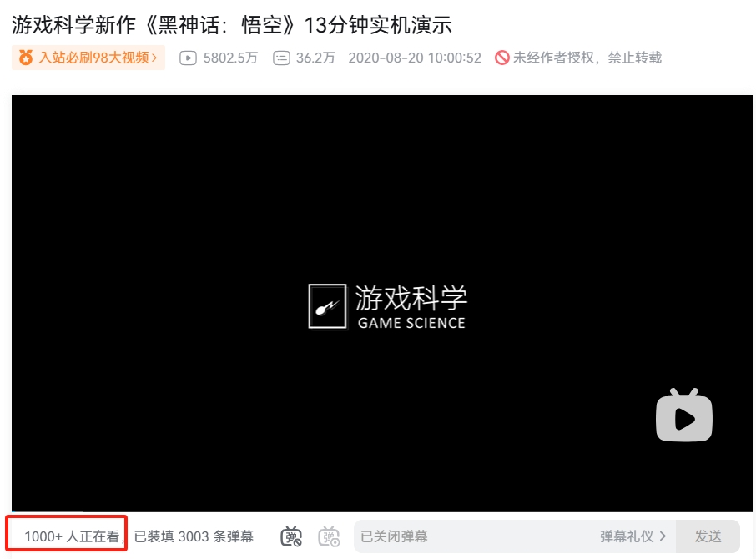The image size is (756, 559).
Task: Click the danmaku count icon next to 36.2万
Action: 281,58
